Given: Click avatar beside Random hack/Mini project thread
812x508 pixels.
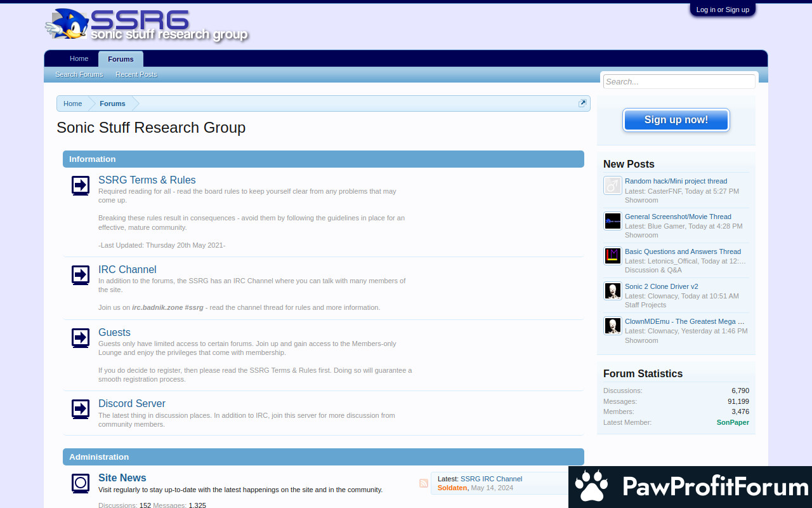Looking at the screenshot, I should click(x=612, y=185).
